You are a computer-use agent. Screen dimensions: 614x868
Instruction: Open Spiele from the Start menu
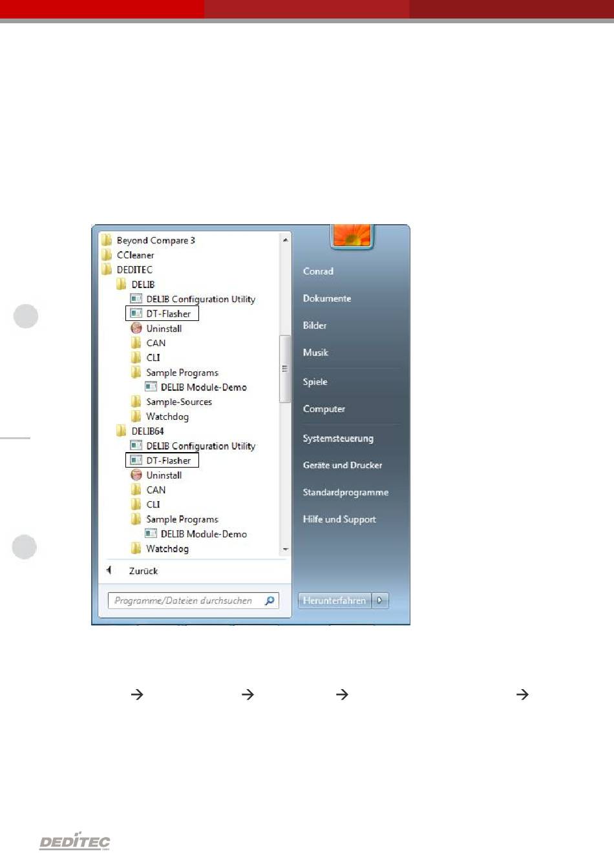tap(315, 382)
